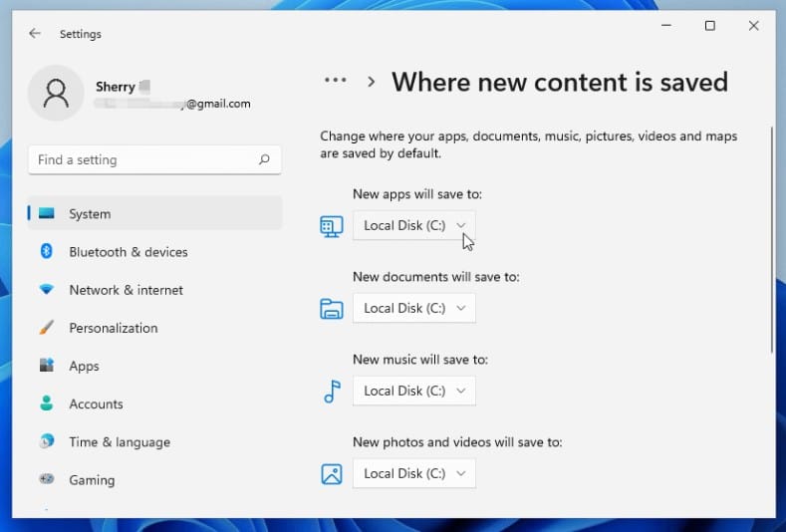Click the breadcrumb ellipsis button
The image size is (786, 532).
click(335, 81)
